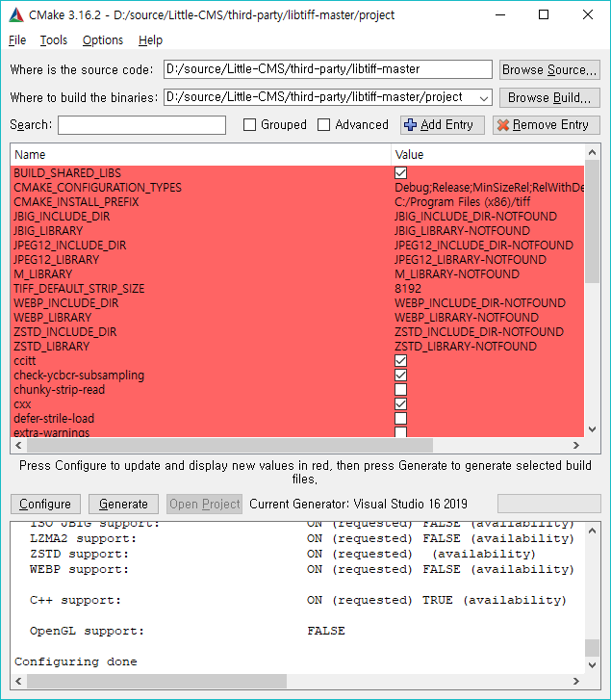Click the ZSTD_LIBRARY-NOTFOUND value
The height and width of the screenshot is (700, 611).
[466, 347]
